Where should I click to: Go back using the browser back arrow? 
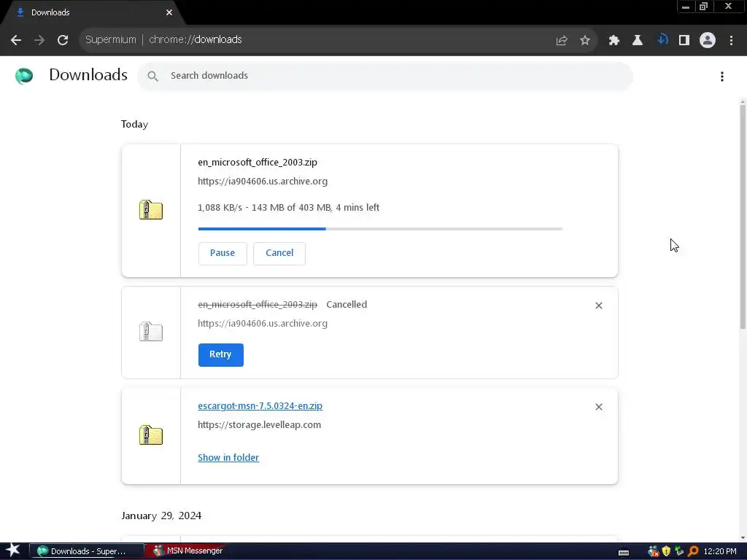(16, 40)
